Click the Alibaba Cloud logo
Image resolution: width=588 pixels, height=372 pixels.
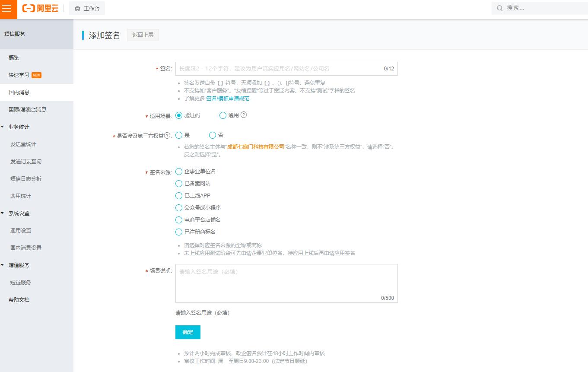tap(40, 8)
